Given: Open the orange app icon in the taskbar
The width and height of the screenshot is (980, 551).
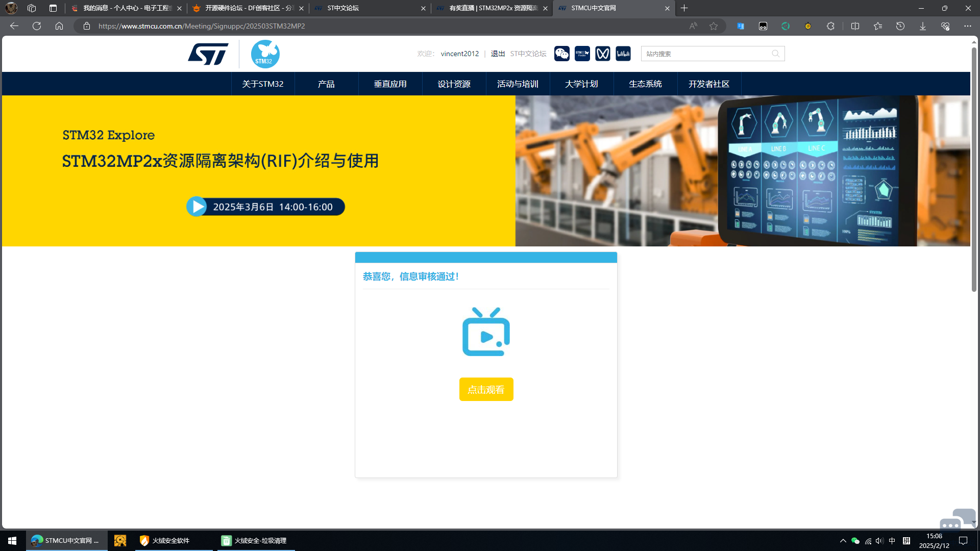Looking at the screenshot, I should pyautogui.click(x=120, y=541).
